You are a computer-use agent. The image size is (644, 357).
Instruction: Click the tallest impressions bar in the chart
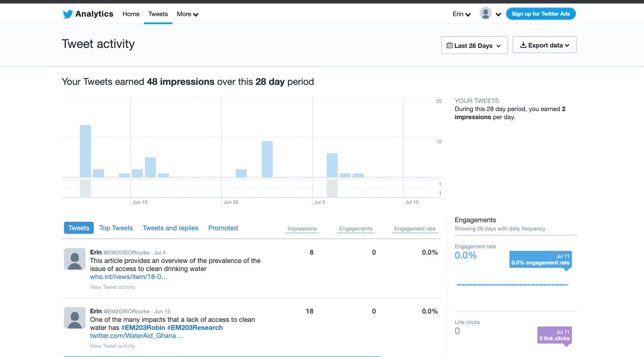click(85, 151)
